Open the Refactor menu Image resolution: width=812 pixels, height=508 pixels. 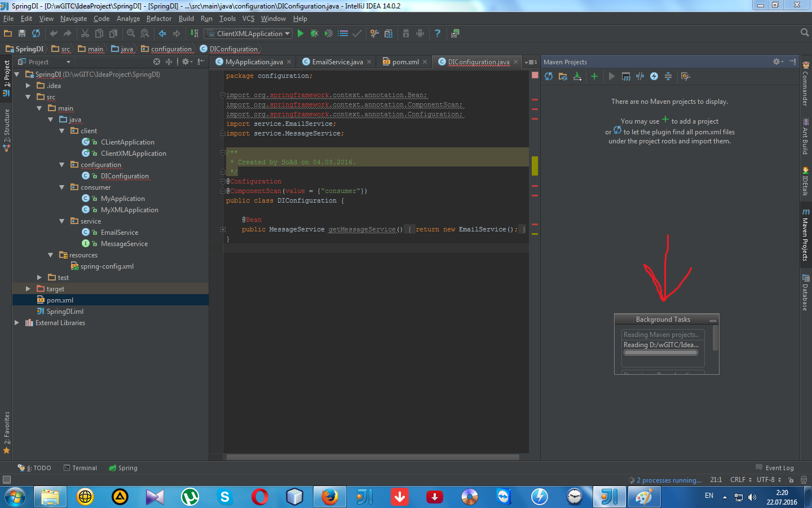159,19
